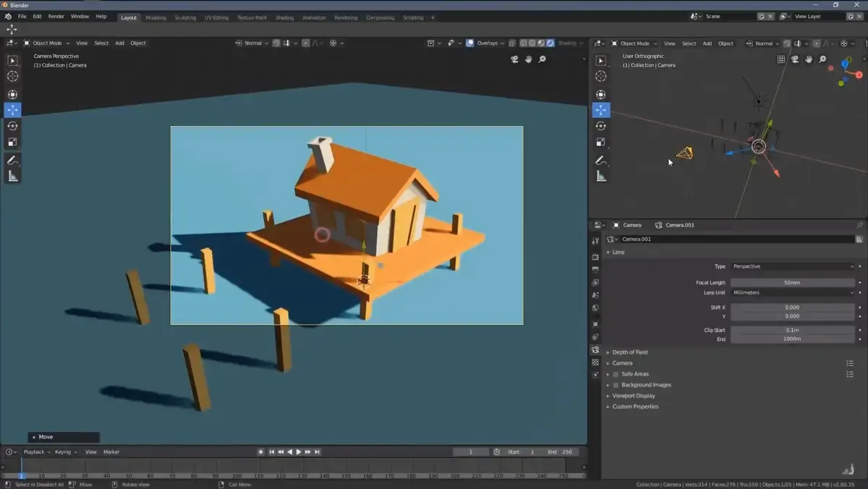Click the camera view icon in right viewport
The height and width of the screenshot is (489, 868).
(795, 59)
